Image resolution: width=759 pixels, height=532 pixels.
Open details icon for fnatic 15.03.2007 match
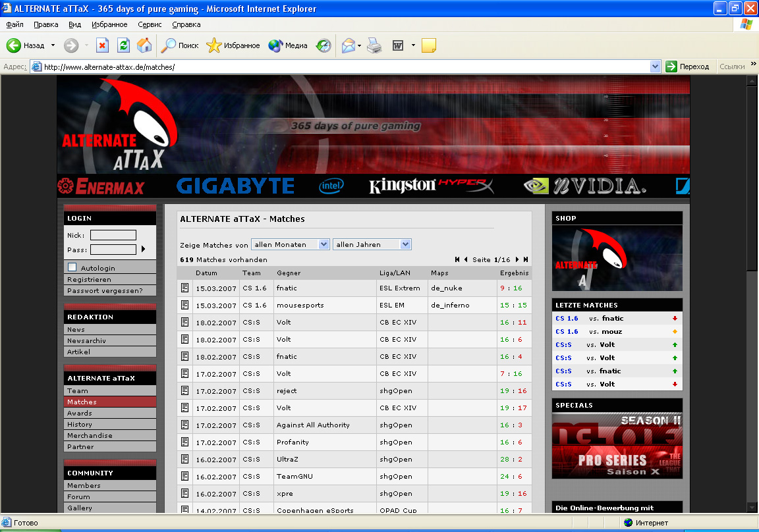click(x=185, y=288)
